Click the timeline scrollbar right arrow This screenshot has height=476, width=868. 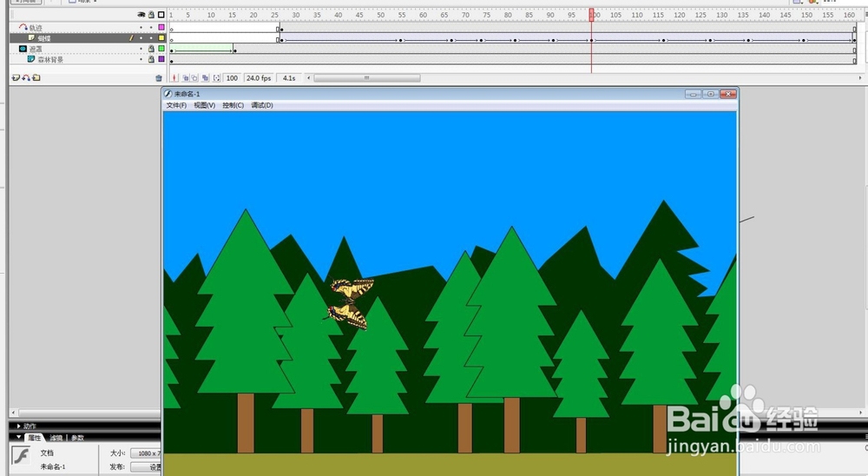point(859,78)
